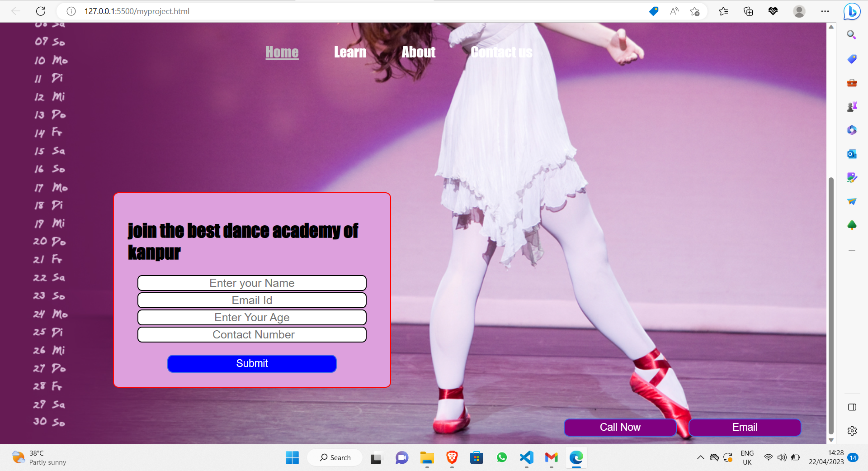Submit the dance academy form
This screenshot has height=471, width=868.
tap(252, 364)
